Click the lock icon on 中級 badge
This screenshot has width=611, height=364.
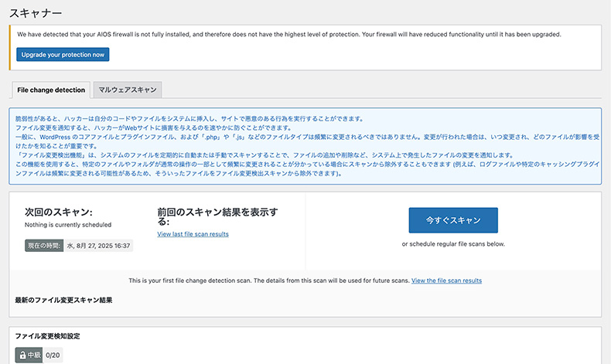point(22,355)
